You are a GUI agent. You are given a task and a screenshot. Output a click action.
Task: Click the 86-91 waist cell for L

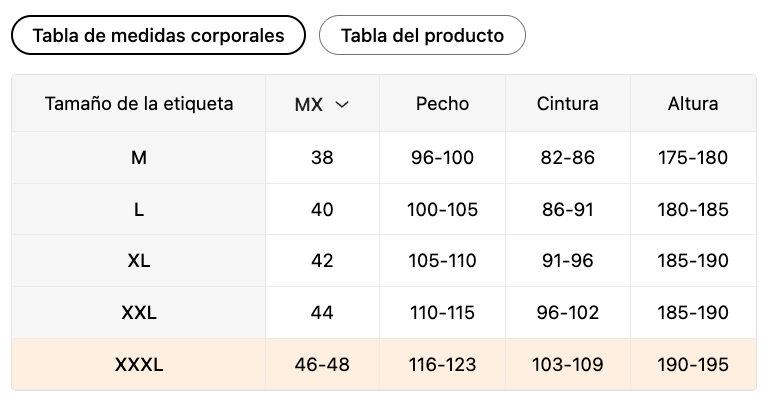(x=568, y=210)
